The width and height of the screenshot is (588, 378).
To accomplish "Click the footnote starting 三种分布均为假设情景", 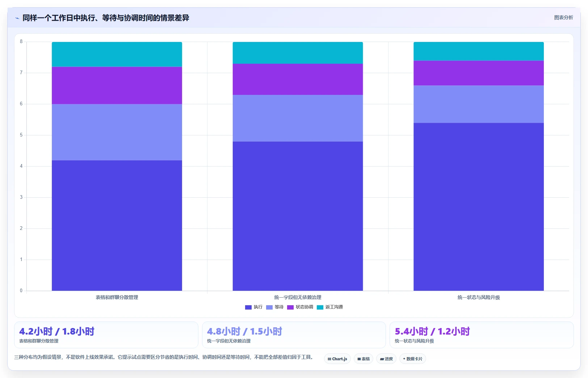I will pyautogui.click(x=164, y=357).
